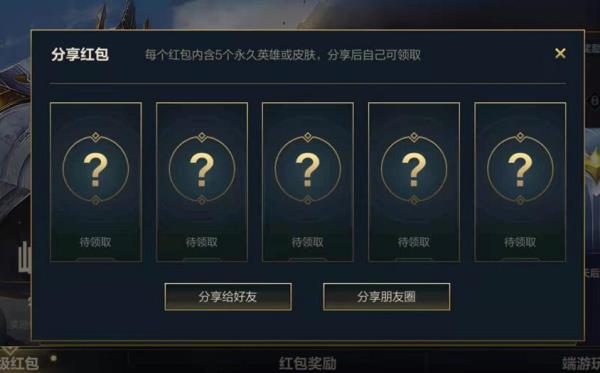Select the 待领取 label on the fourth card

[414, 242]
